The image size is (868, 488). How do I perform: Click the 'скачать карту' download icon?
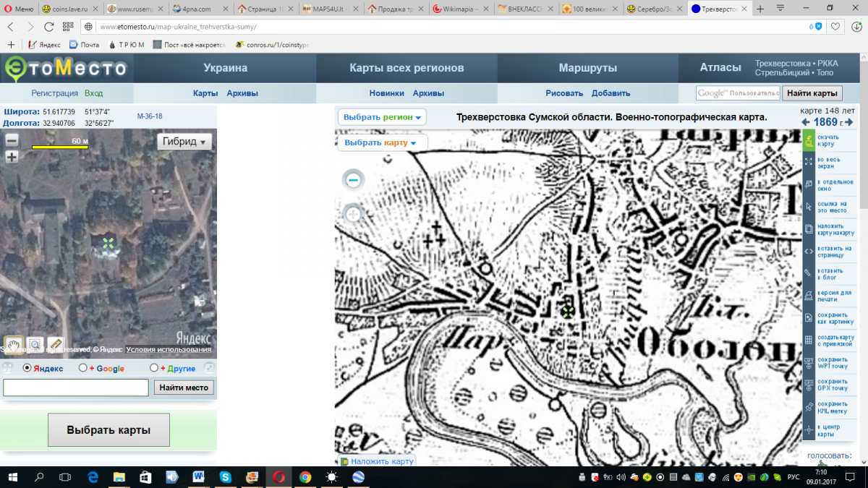[x=809, y=140]
